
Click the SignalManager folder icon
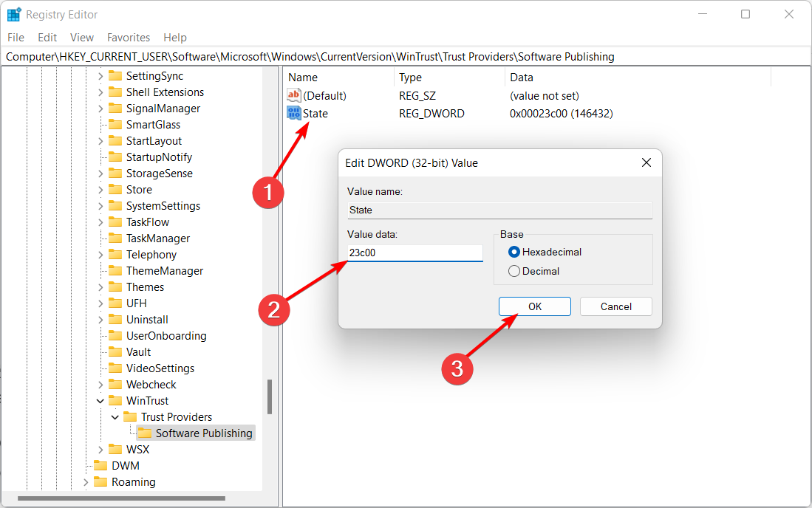(115, 109)
